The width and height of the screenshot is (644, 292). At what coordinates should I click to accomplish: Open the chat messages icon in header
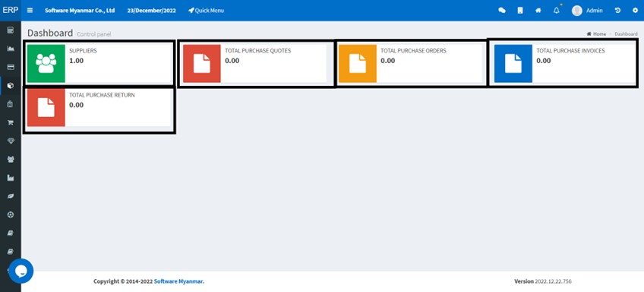502,11
